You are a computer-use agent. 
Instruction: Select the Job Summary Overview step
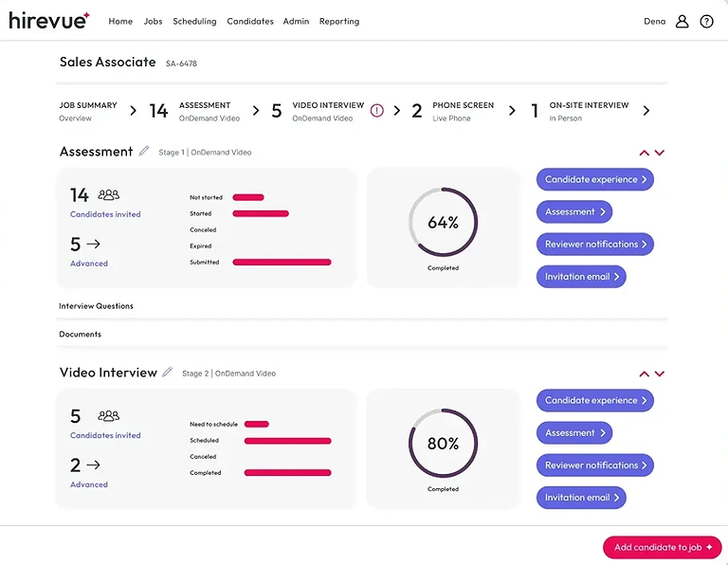(88, 112)
